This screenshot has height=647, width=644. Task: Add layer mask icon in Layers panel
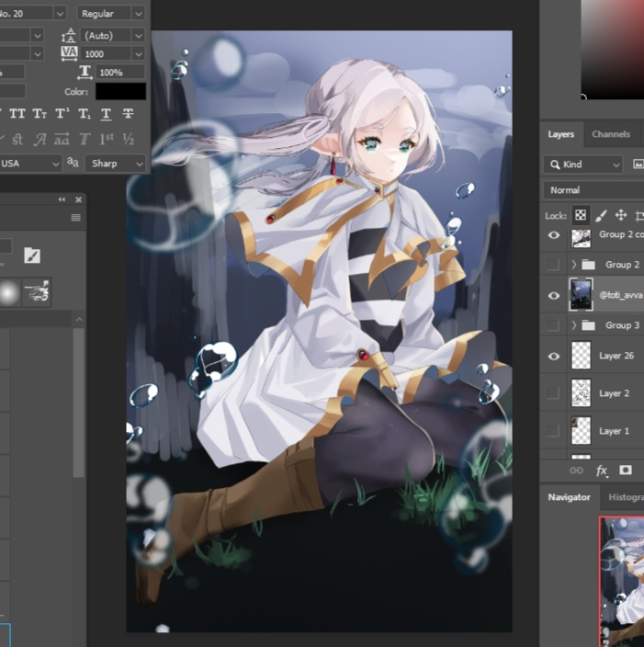click(x=626, y=470)
